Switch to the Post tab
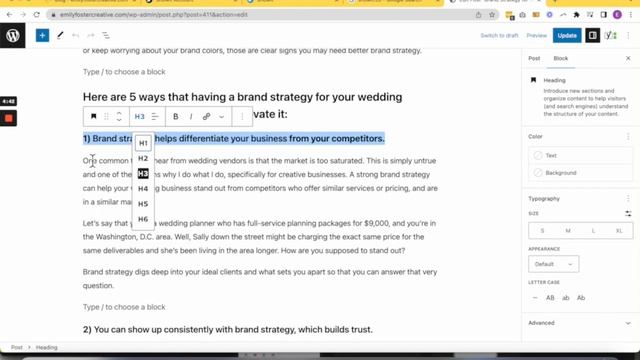 tap(534, 58)
